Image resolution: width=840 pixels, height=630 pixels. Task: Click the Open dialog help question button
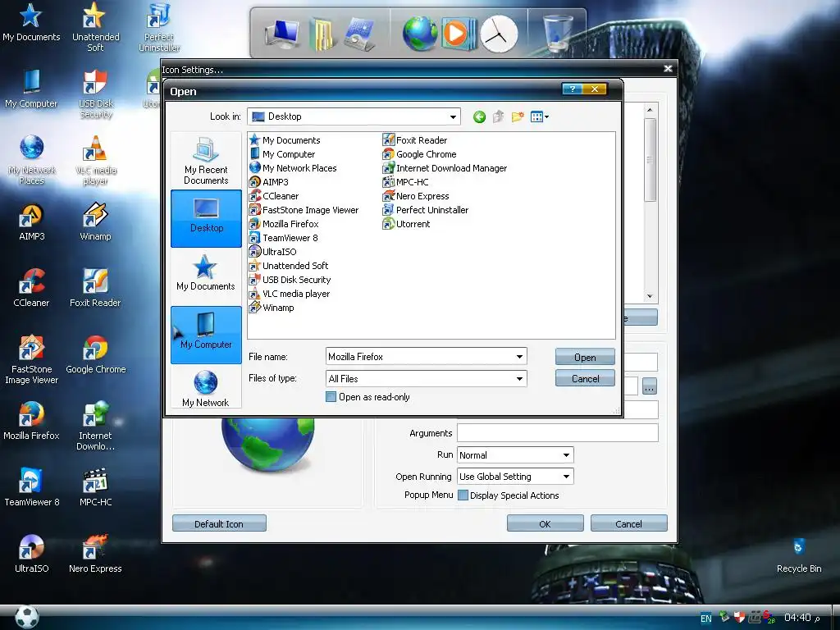(573, 89)
